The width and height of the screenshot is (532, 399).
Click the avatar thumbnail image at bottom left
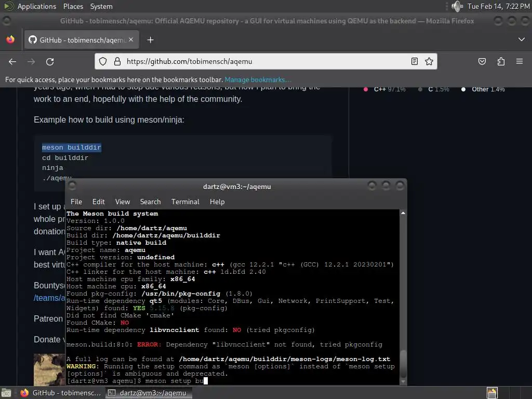pyautogui.click(x=49, y=369)
